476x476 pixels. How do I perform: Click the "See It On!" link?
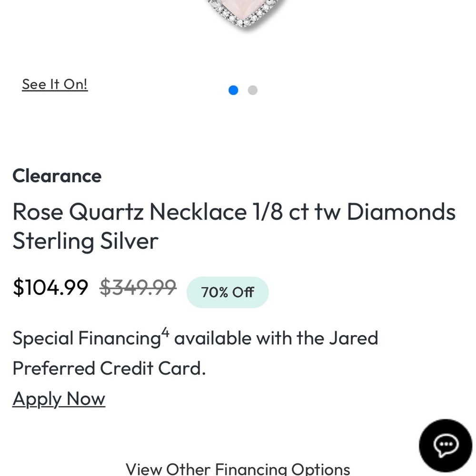pyautogui.click(x=55, y=84)
